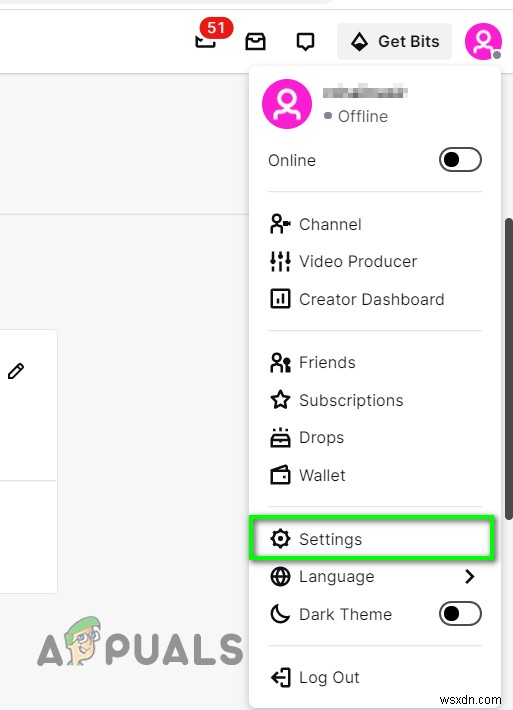Open the Whispers chat bubble icon
The height and width of the screenshot is (710, 513).
coord(305,42)
